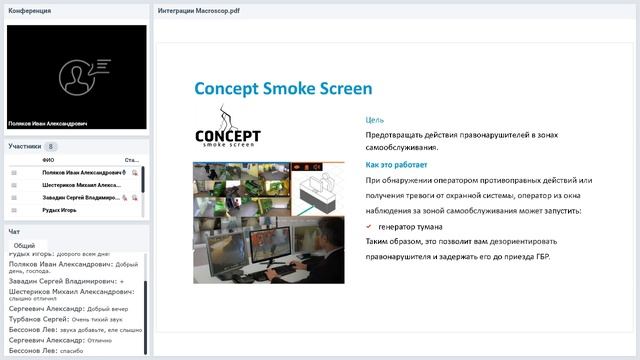
Task: Click the Цель subheading on slide
Action: pyautogui.click(x=374, y=120)
